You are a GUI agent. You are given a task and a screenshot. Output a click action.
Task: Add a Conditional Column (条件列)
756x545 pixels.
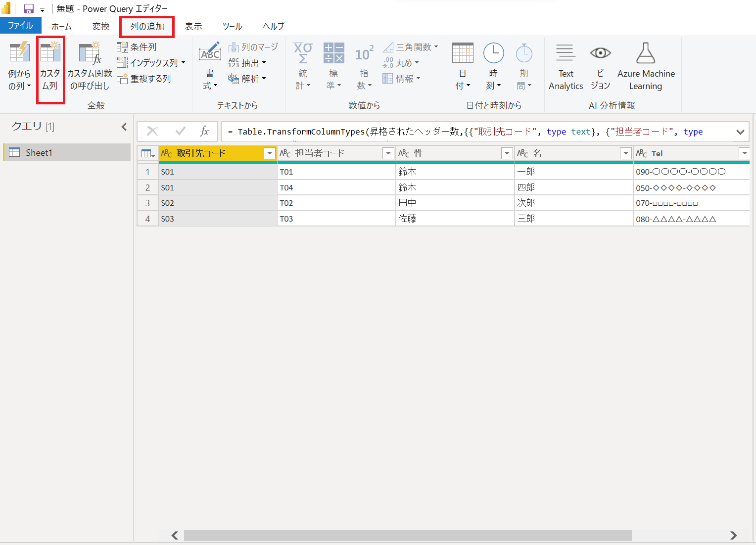pyautogui.click(x=137, y=47)
